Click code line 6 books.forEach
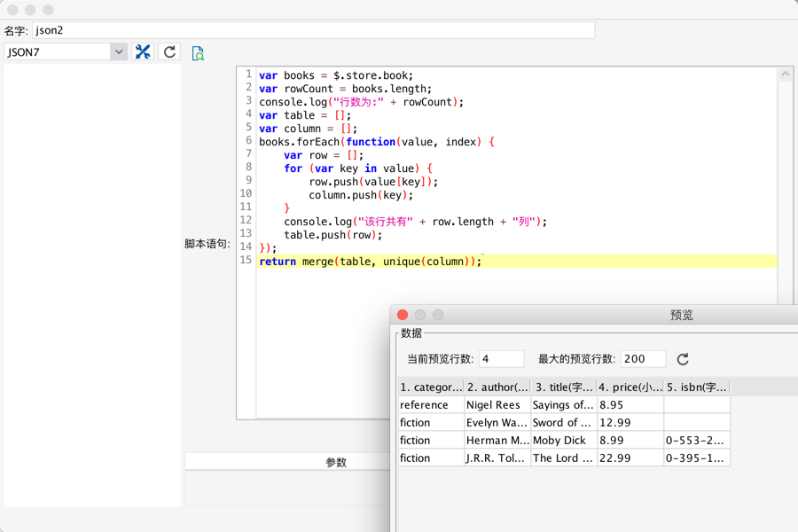This screenshot has width=798, height=532. (377, 142)
